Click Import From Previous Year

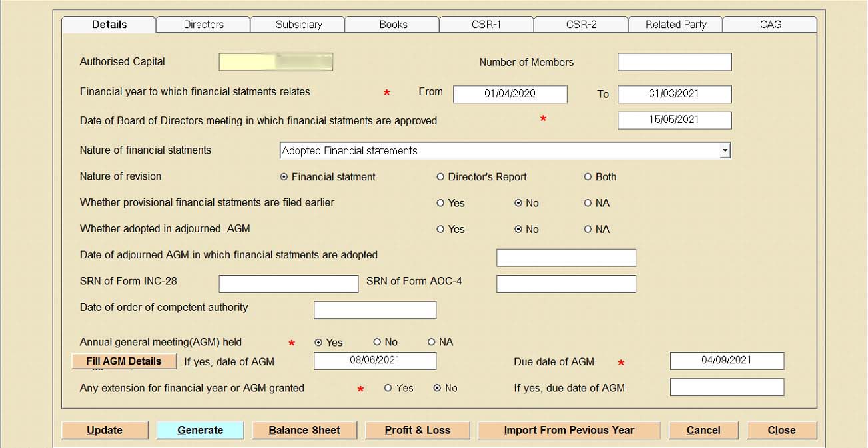click(569, 430)
